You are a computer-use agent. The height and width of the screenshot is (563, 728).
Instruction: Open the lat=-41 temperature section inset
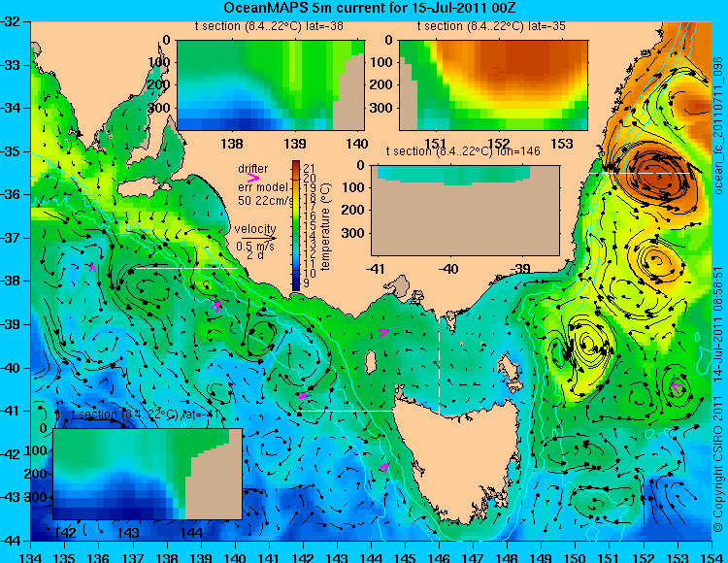coord(148,474)
